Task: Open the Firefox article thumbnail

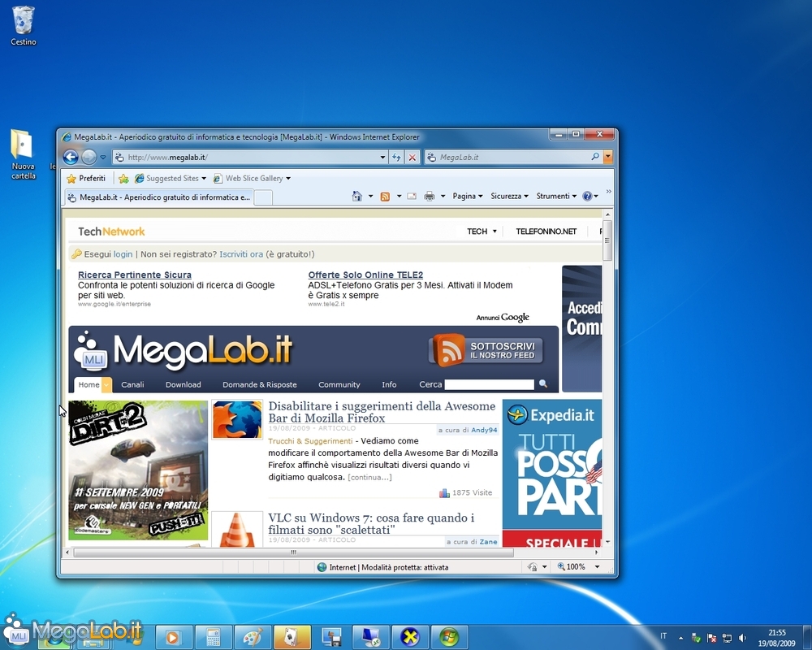Action: (x=237, y=420)
